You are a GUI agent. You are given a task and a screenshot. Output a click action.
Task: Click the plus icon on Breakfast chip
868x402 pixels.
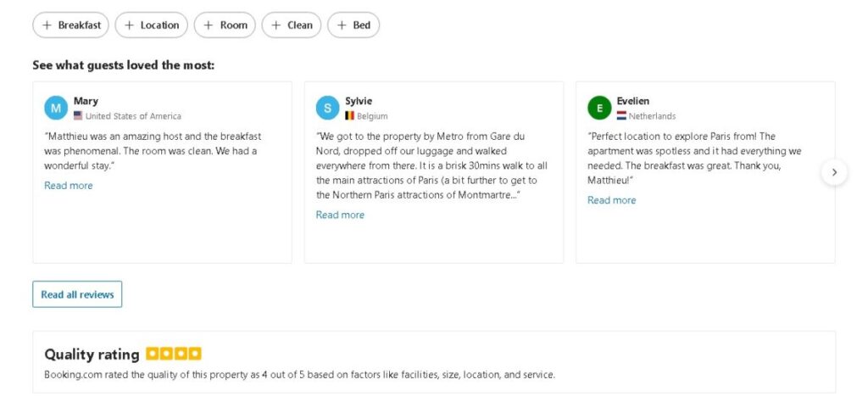click(47, 25)
